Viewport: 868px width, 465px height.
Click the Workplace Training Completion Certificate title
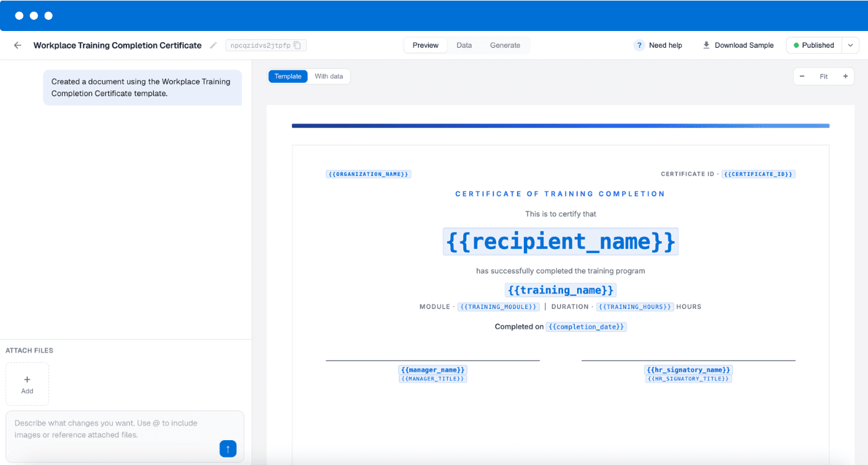point(117,45)
